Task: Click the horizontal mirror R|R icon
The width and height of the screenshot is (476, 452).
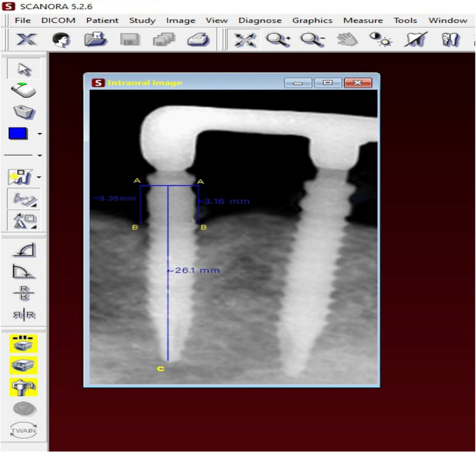Action: [x=24, y=315]
